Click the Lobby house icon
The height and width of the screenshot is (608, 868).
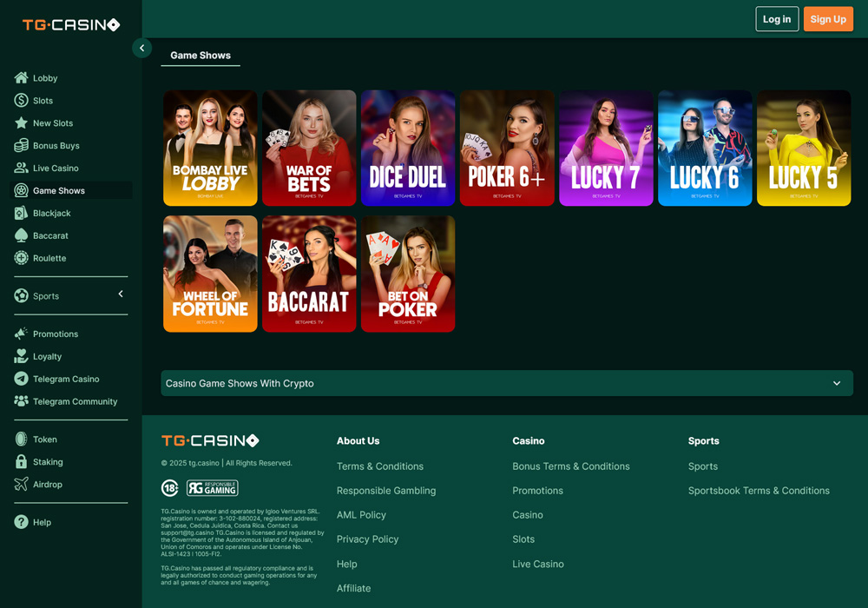click(21, 78)
